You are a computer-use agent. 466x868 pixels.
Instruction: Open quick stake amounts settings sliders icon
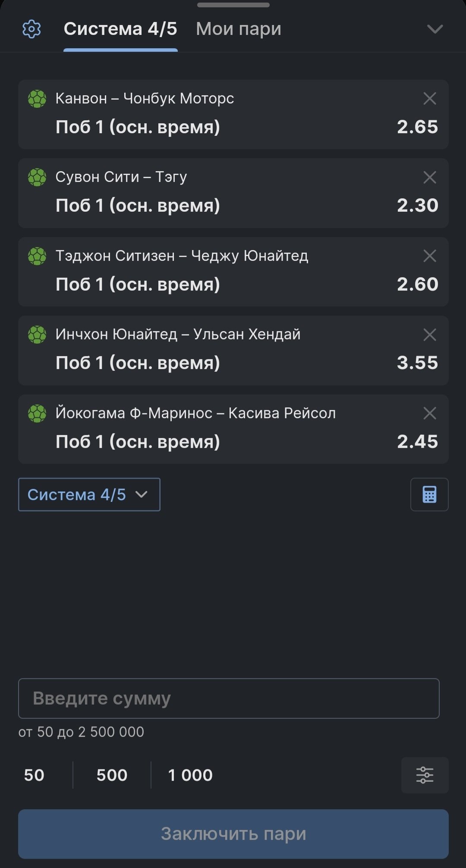[x=425, y=775]
